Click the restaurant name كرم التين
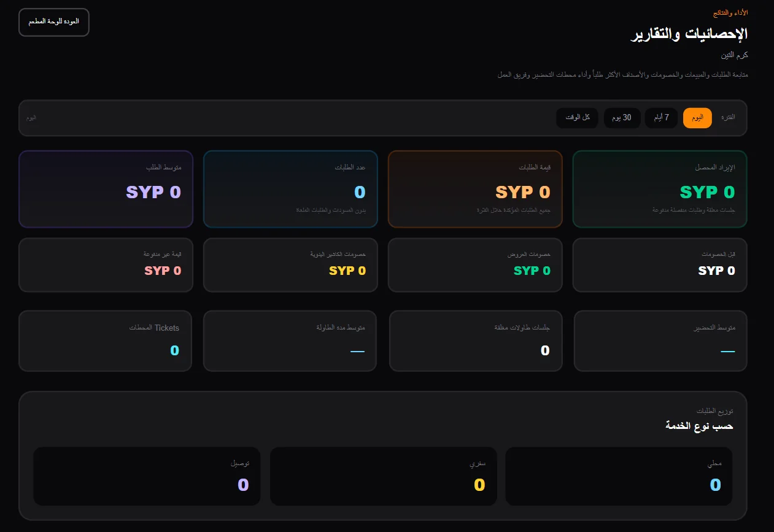Screen dimensions: 774x532 [x=735, y=55]
